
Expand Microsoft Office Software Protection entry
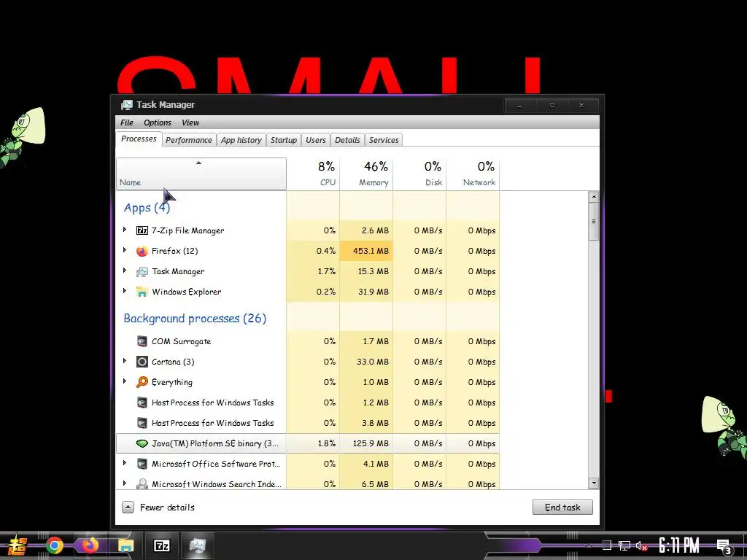pos(125,463)
